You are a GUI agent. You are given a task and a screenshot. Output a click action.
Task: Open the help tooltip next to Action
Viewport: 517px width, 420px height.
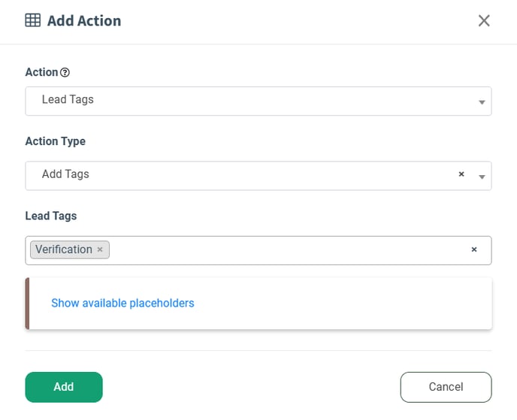click(x=65, y=73)
